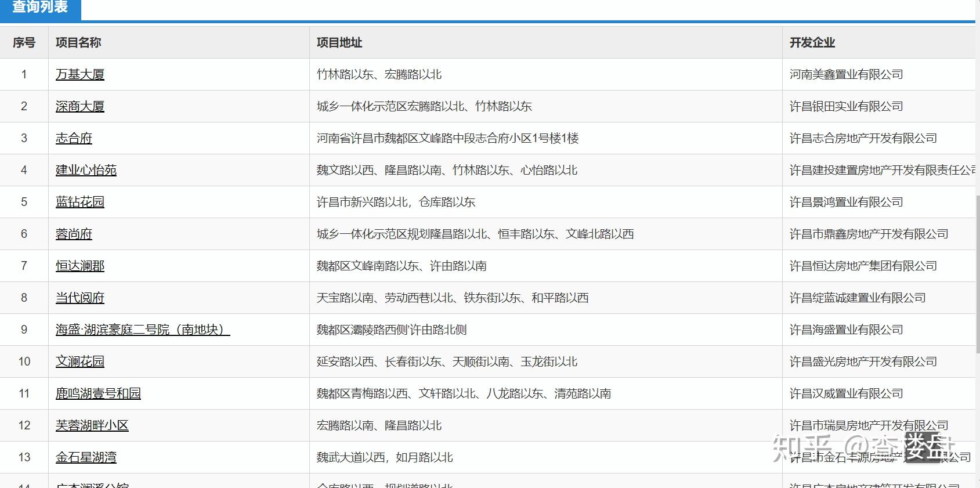Click address 城乡一体化示范区规划隆昌路以北、恒丰路以东、文峰北路以西
This screenshot has width=980, height=488.
pyautogui.click(x=475, y=234)
